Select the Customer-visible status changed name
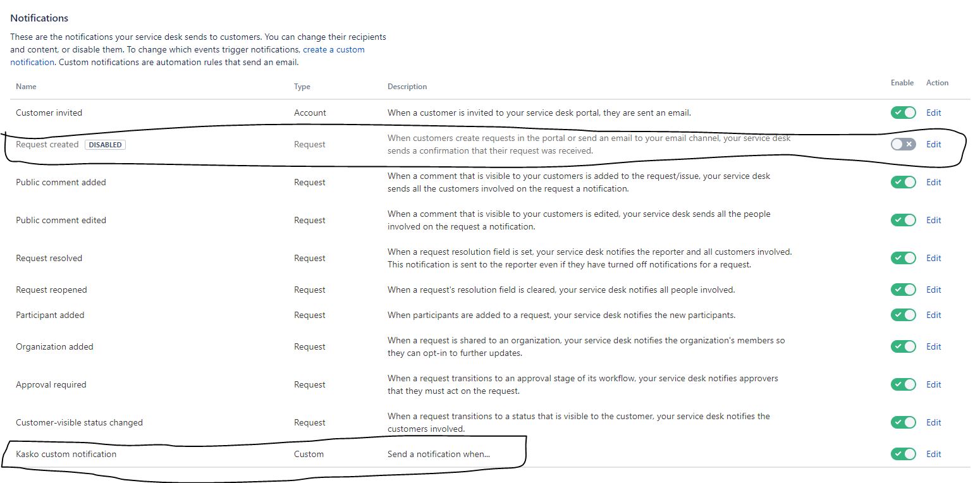The height and width of the screenshot is (483, 980). tap(79, 422)
